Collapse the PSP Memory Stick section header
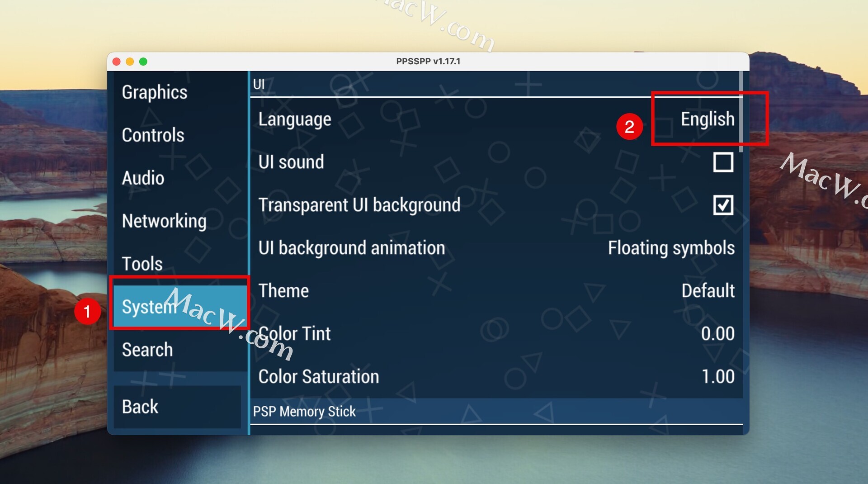Image resolution: width=868 pixels, height=484 pixels. pyautogui.click(x=496, y=412)
